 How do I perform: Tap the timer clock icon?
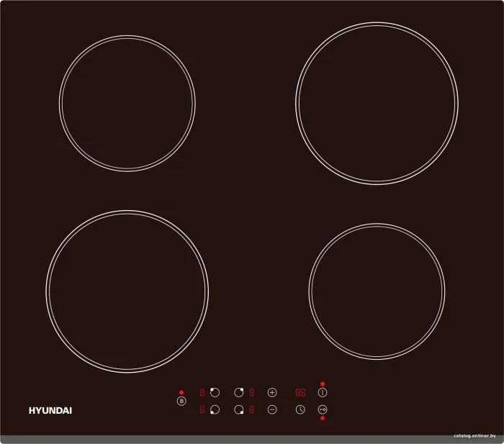click(300, 410)
